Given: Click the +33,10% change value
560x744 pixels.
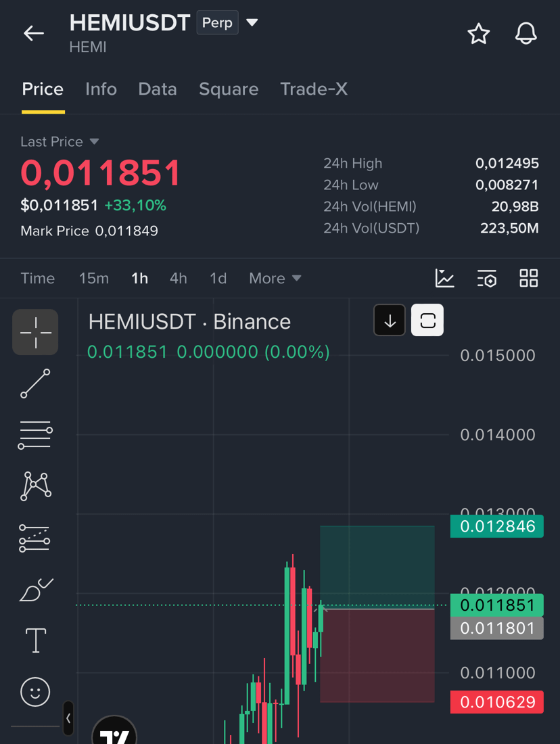Looking at the screenshot, I should click(x=135, y=206).
